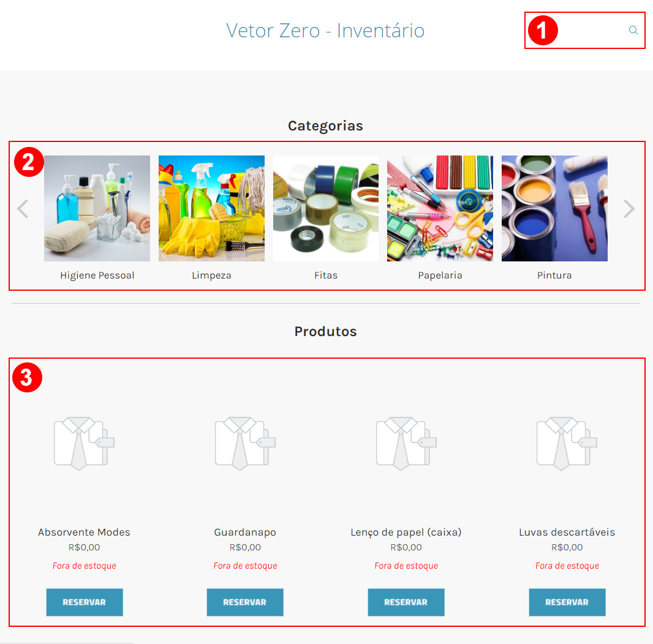
Task: Go to previous categories with left arrow
Action: [23, 209]
